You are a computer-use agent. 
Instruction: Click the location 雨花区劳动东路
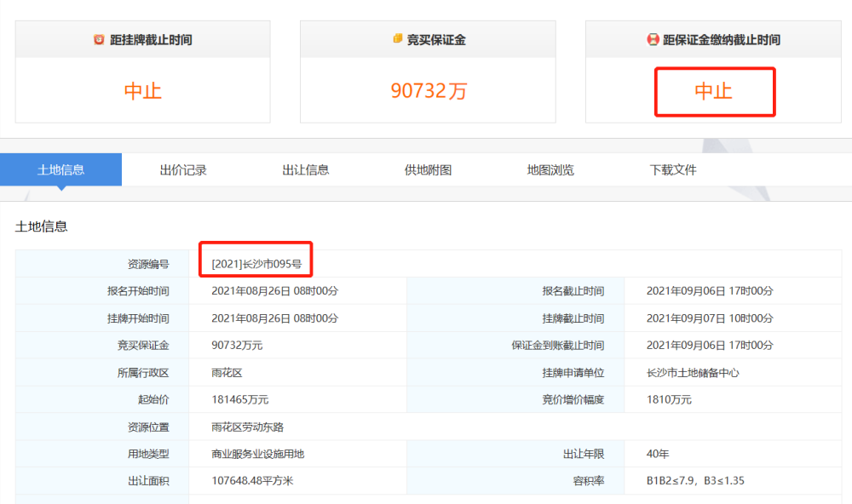click(248, 427)
